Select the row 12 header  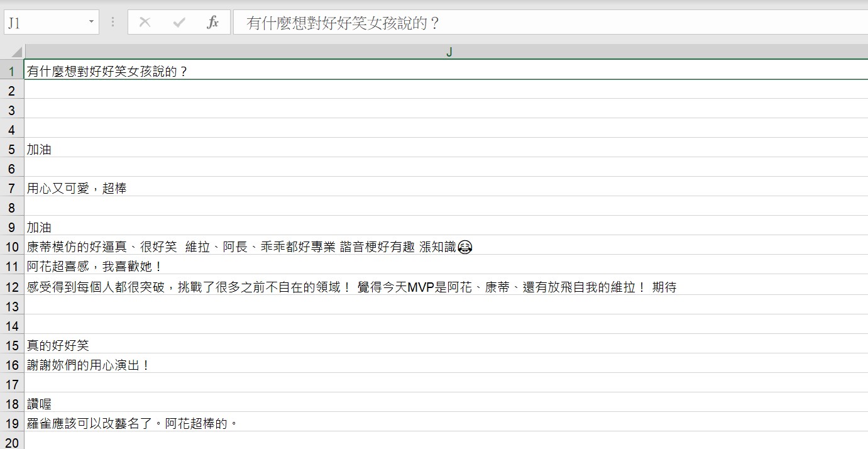coord(12,287)
